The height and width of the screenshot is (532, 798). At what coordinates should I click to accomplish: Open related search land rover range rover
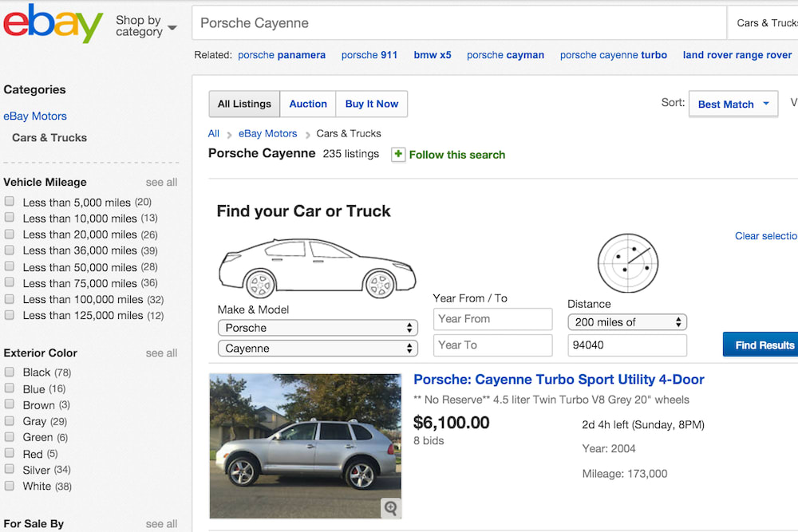pos(737,55)
